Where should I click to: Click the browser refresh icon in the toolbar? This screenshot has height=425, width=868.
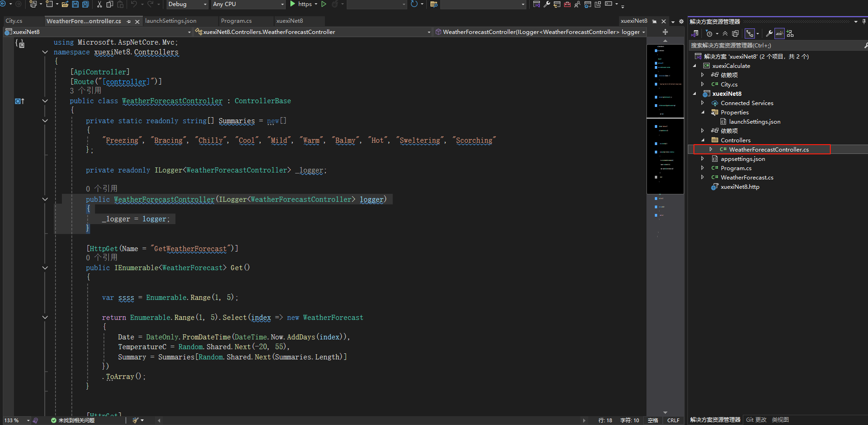click(x=414, y=4)
